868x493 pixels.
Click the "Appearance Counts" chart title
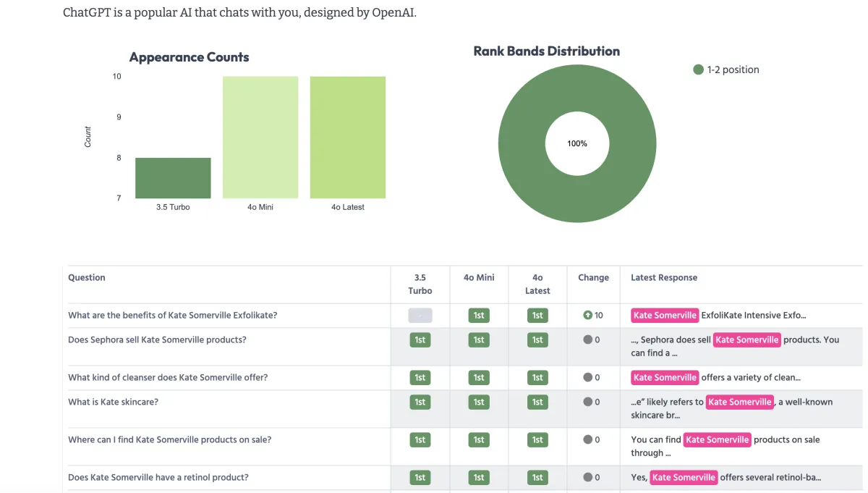pos(190,57)
